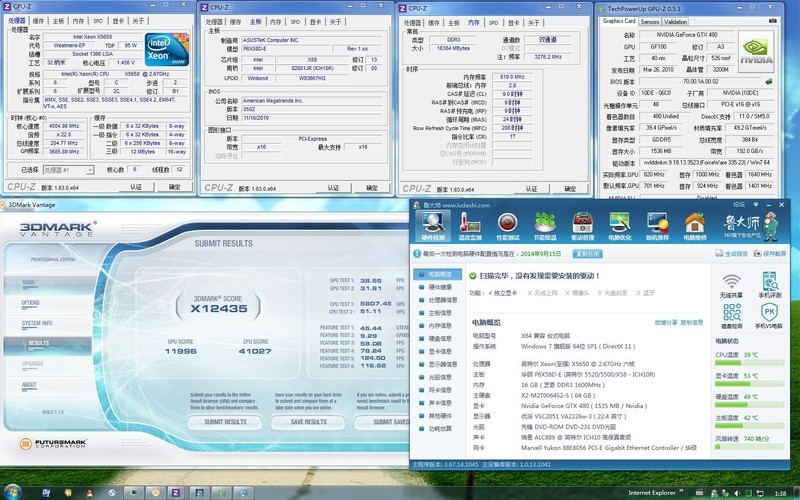Switch to Validation tab in GPU-Z
Image resolution: width=800 pixels, height=500 pixels.
pyautogui.click(x=676, y=21)
